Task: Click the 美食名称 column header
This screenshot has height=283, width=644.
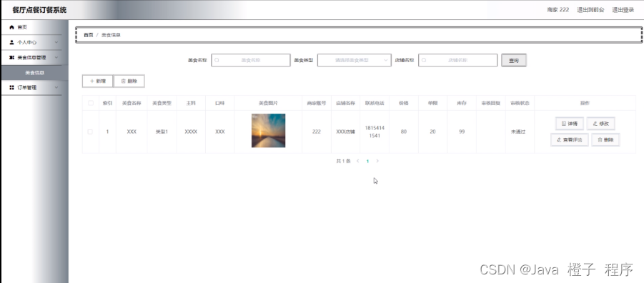Action: click(132, 103)
